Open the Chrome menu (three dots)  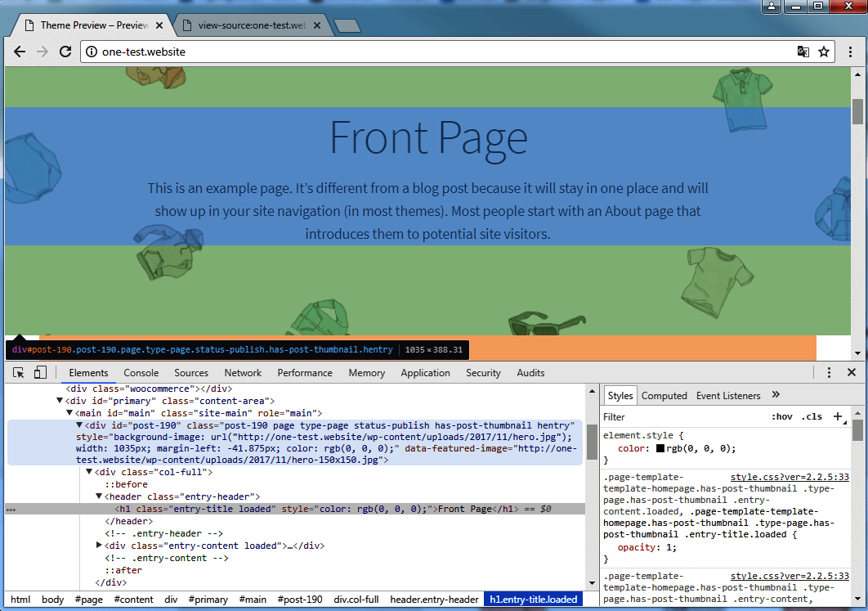[850, 51]
